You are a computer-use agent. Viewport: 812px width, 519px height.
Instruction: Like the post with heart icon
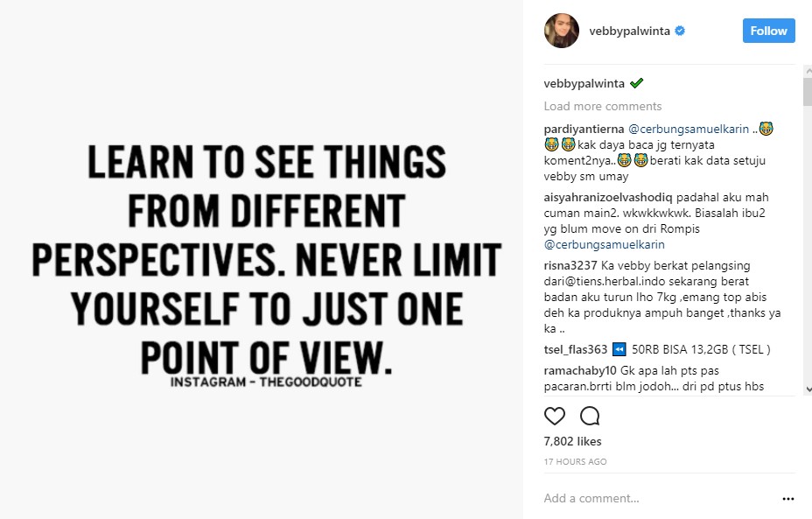[x=555, y=416]
